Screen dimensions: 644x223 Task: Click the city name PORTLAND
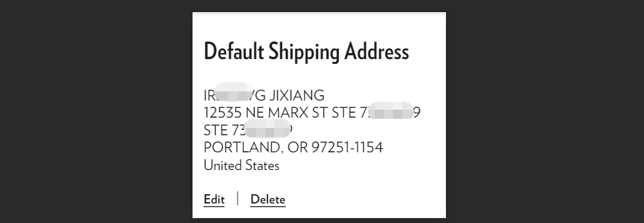(243, 147)
